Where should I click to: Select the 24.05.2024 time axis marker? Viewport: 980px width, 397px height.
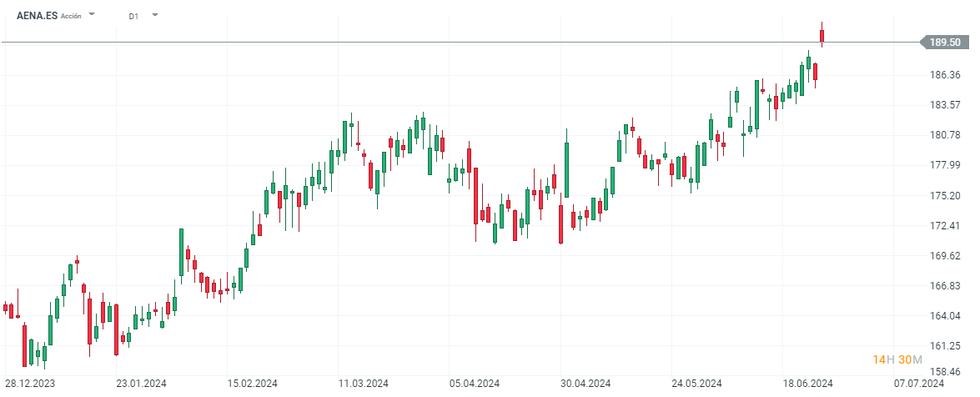[x=697, y=384]
